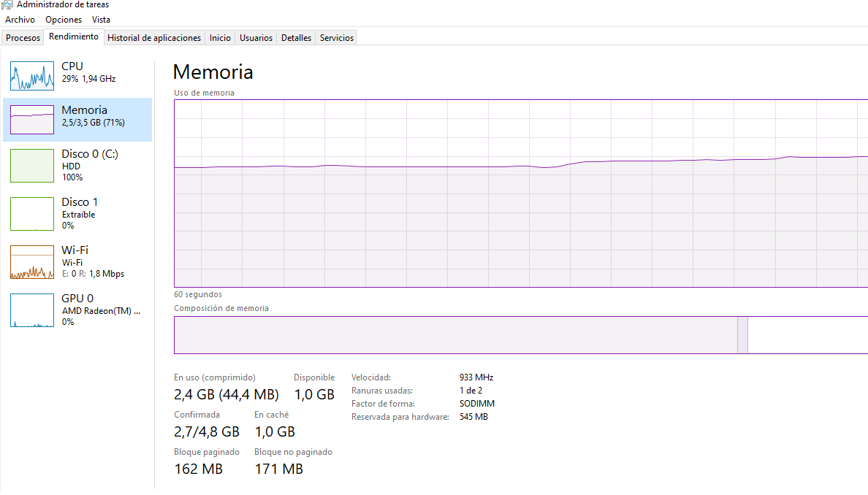The height and width of the screenshot is (495, 868).
Task: Switch to Historial de aplicaciones tab
Action: pos(154,38)
